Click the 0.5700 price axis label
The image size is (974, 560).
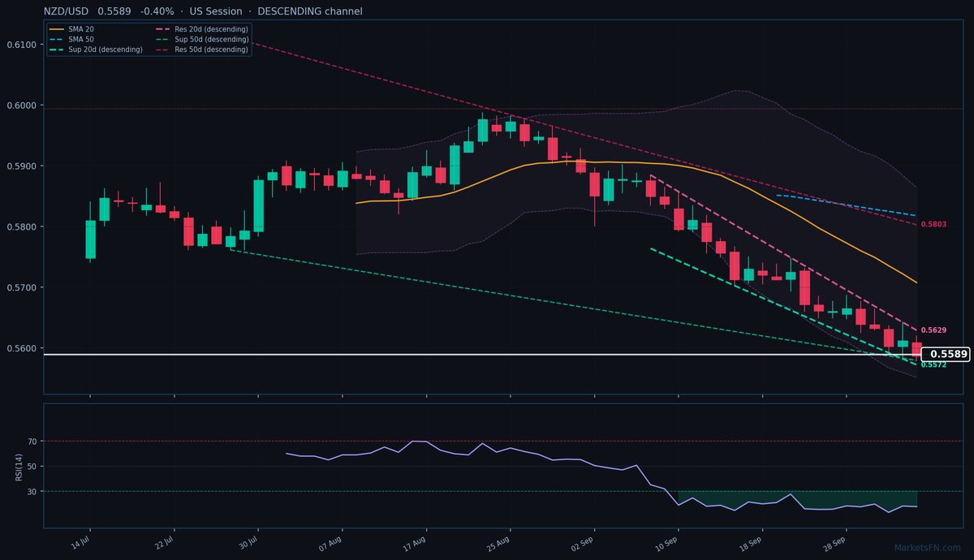tap(21, 287)
